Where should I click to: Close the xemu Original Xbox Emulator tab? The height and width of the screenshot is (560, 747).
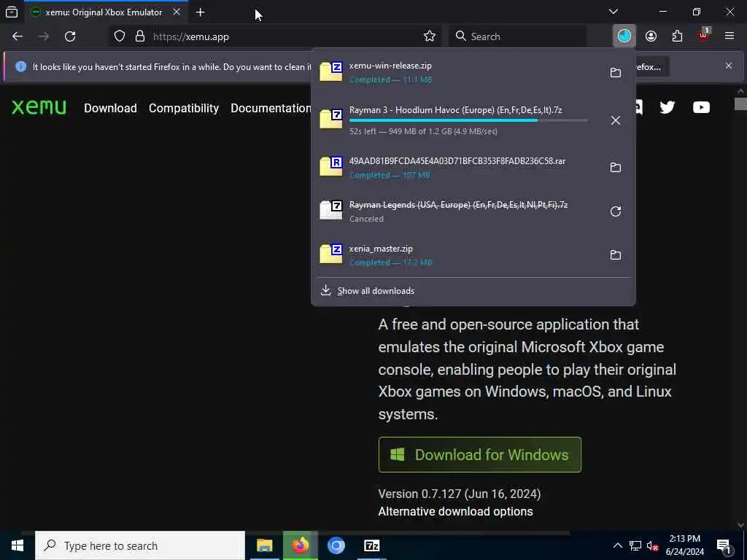(177, 12)
